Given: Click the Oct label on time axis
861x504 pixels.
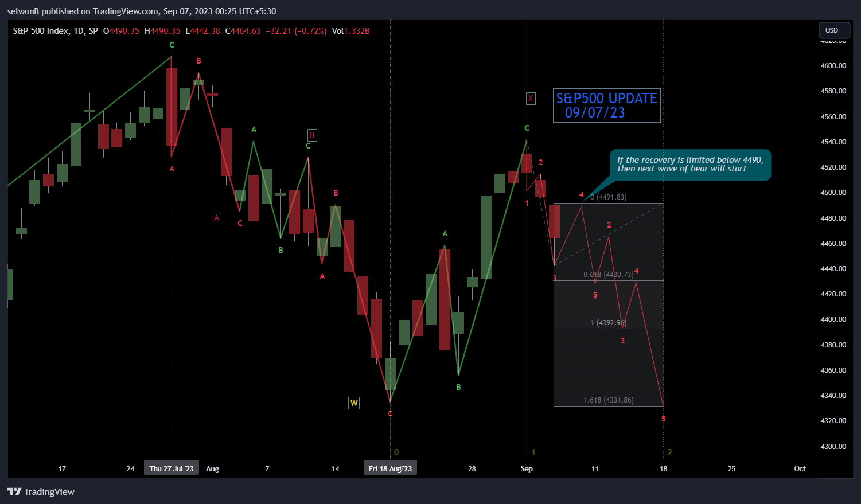Looking at the screenshot, I should 800,469.
